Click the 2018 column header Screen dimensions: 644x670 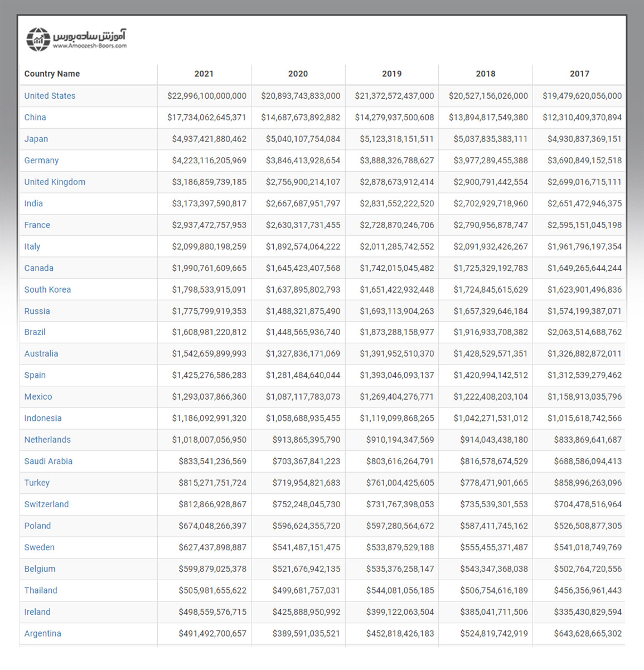pos(486,74)
